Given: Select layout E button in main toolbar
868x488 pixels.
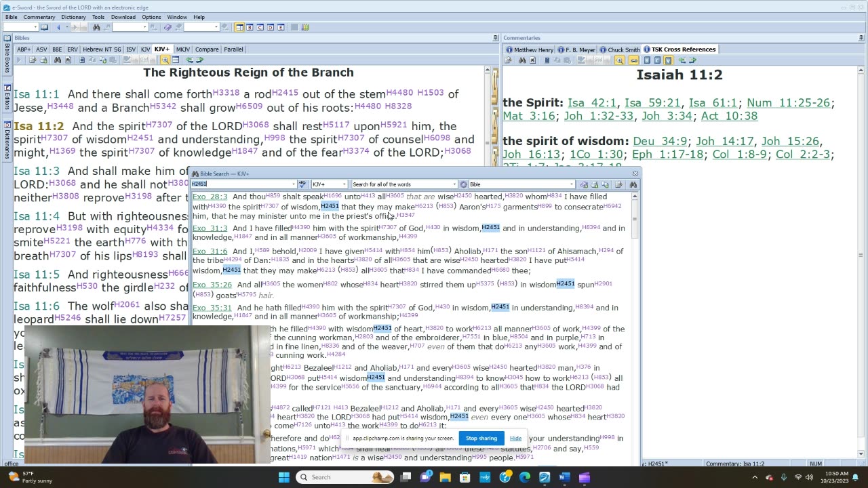Looking at the screenshot, I should 281,27.
